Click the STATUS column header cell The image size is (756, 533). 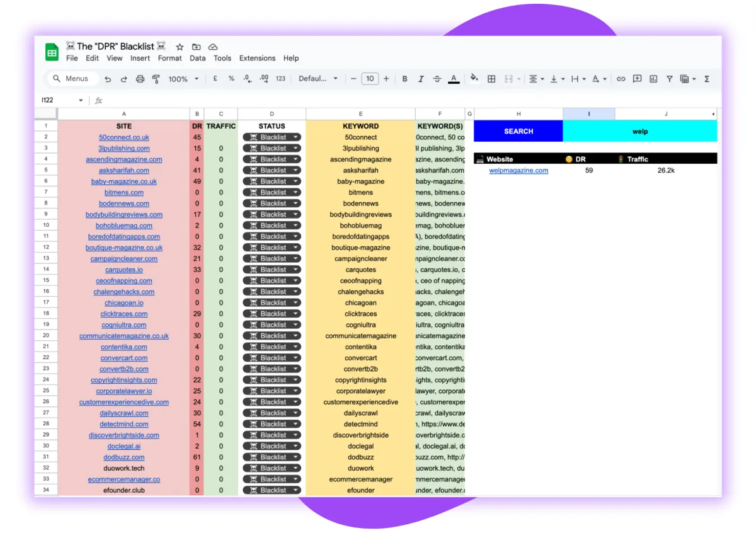272,126
